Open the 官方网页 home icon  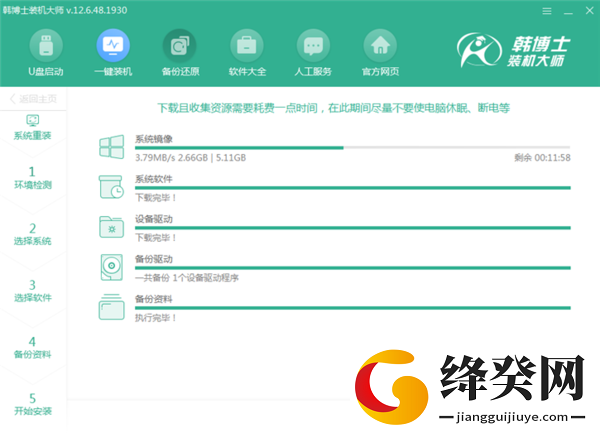(x=380, y=46)
